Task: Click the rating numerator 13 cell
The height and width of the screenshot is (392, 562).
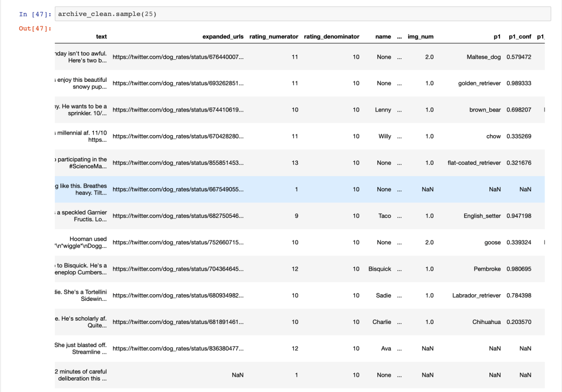Action: click(295, 163)
